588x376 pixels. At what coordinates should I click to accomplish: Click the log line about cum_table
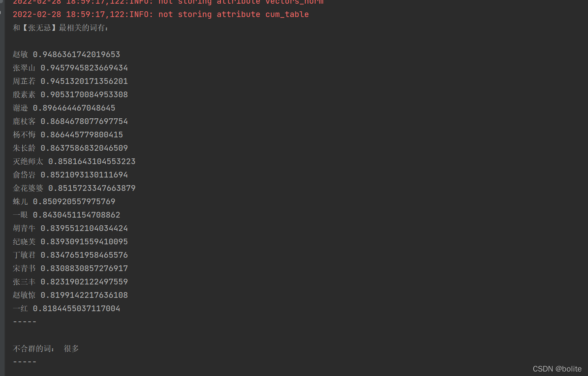click(161, 14)
